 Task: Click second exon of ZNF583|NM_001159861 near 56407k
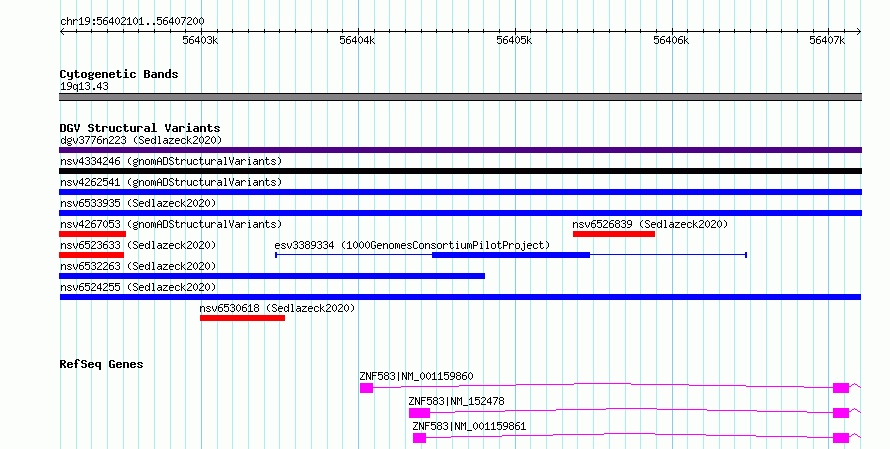[x=841, y=438]
